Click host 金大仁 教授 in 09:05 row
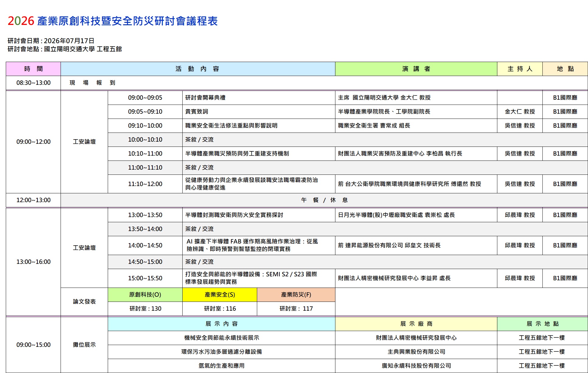This screenshot has height=373, width=588. tap(520, 112)
